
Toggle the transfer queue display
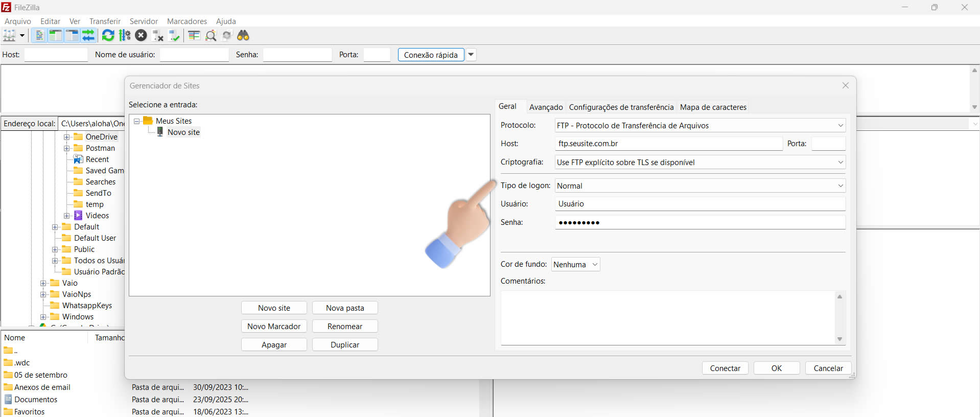[88, 35]
